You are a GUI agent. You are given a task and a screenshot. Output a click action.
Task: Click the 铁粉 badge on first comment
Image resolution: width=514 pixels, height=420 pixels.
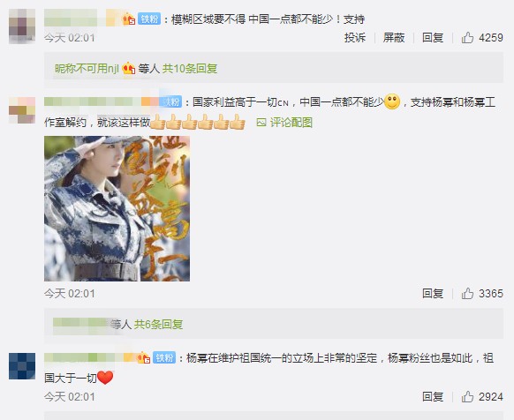[149, 19]
